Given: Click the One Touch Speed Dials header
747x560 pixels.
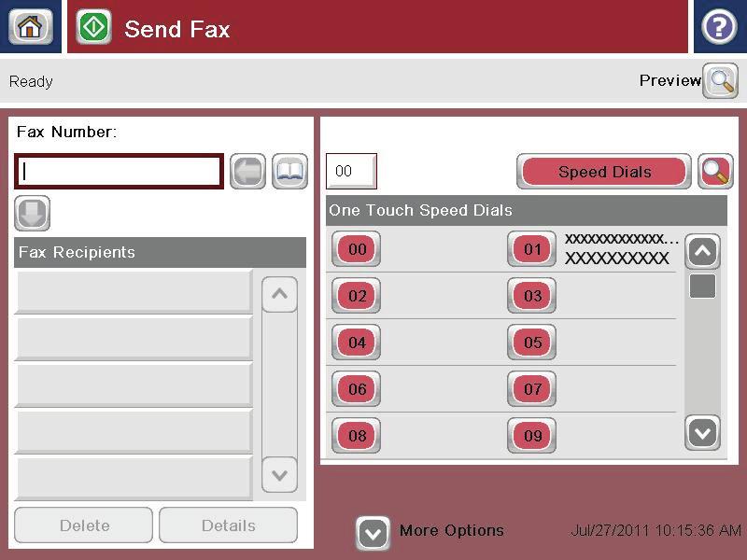Looking at the screenshot, I should coord(527,210).
